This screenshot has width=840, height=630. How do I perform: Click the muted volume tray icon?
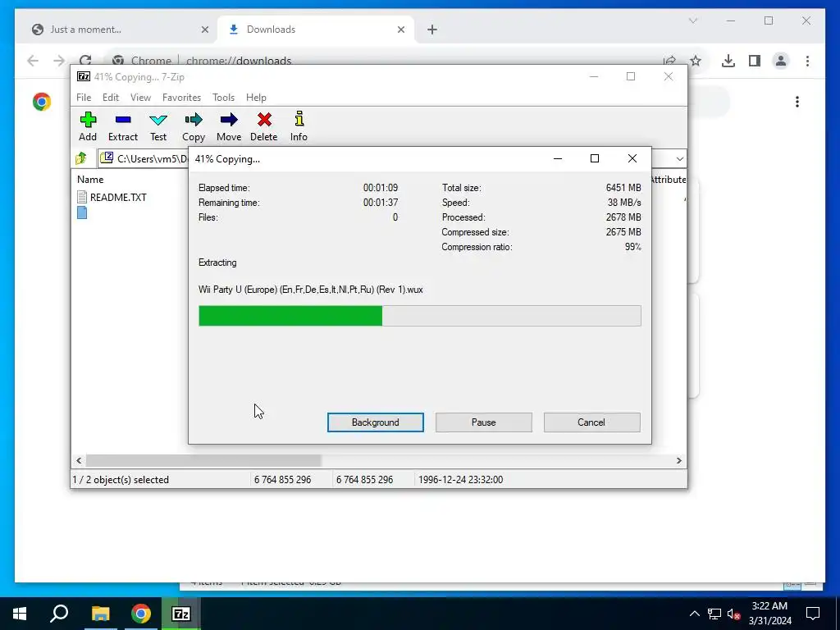[x=734, y=614]
